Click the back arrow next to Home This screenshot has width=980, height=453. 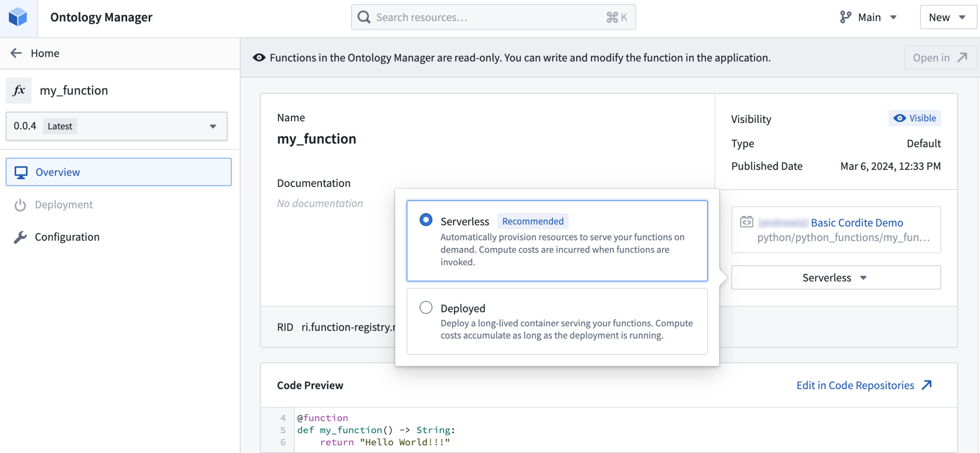pyautogui.click(x=16, y=53)
